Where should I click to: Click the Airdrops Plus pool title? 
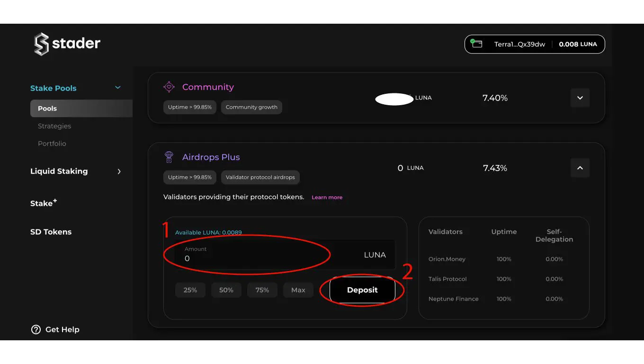coord(211,157)
